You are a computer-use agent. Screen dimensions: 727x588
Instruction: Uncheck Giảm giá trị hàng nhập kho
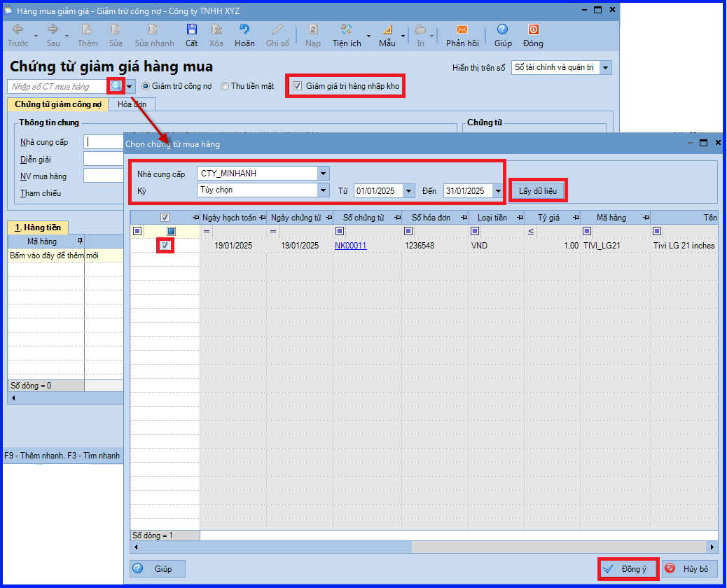[x=298, y=86]
